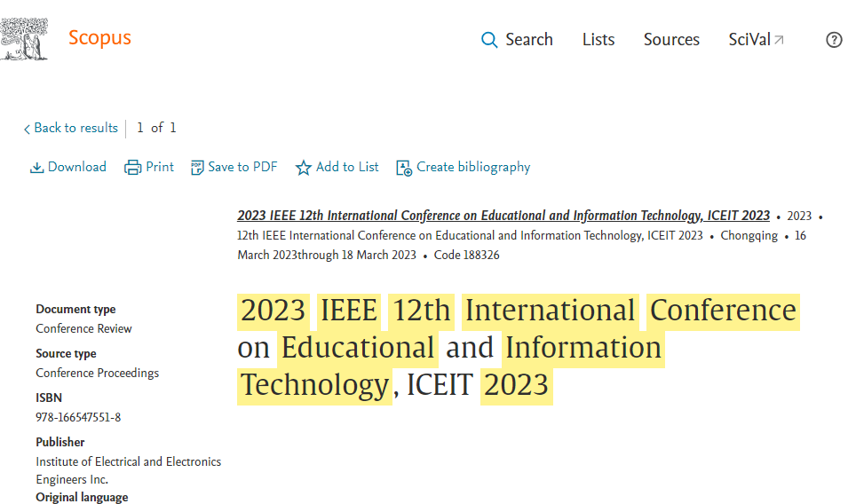
Task: Click the highlighted conference document heading
Action: point(518,347)
